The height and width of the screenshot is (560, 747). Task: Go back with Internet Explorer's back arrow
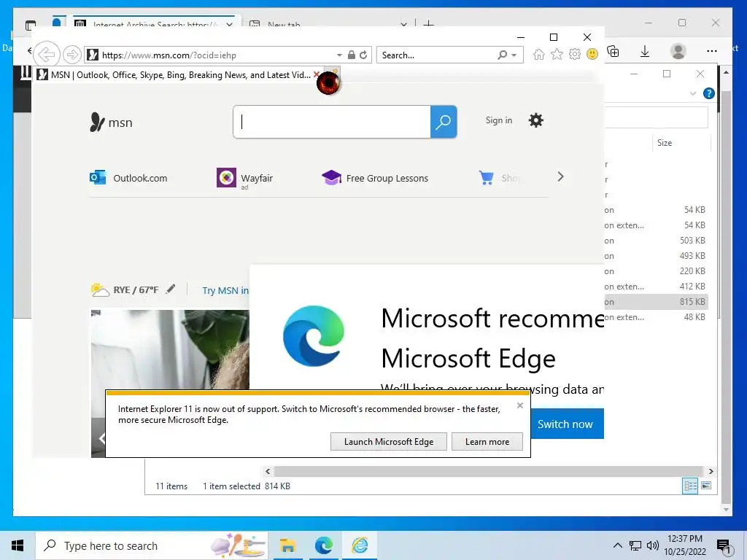pyautogui.click(x=47, y=54)
